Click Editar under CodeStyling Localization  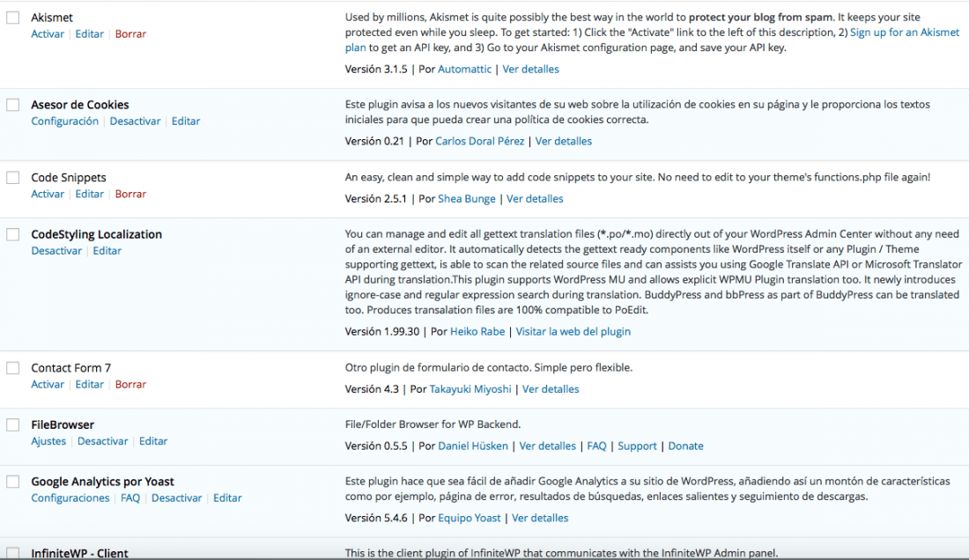tap(107, 251)
